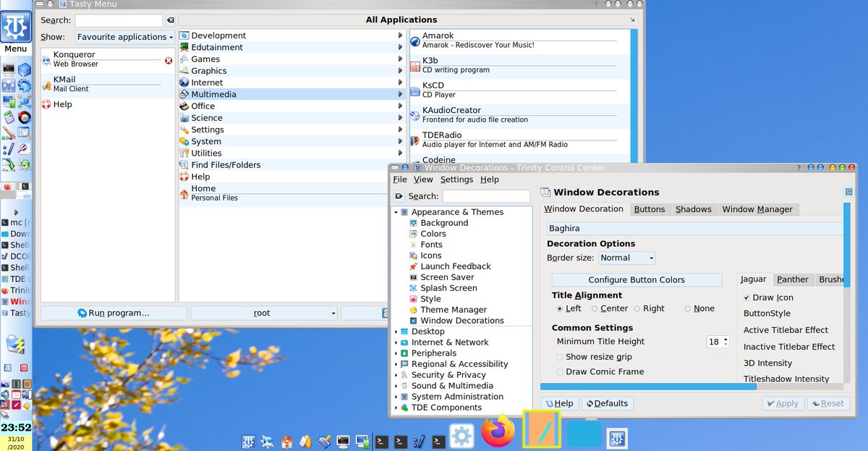Click the Run program button
Image resolution: width=868 pixels, height=451 pixels.
(x=114, y=313)
